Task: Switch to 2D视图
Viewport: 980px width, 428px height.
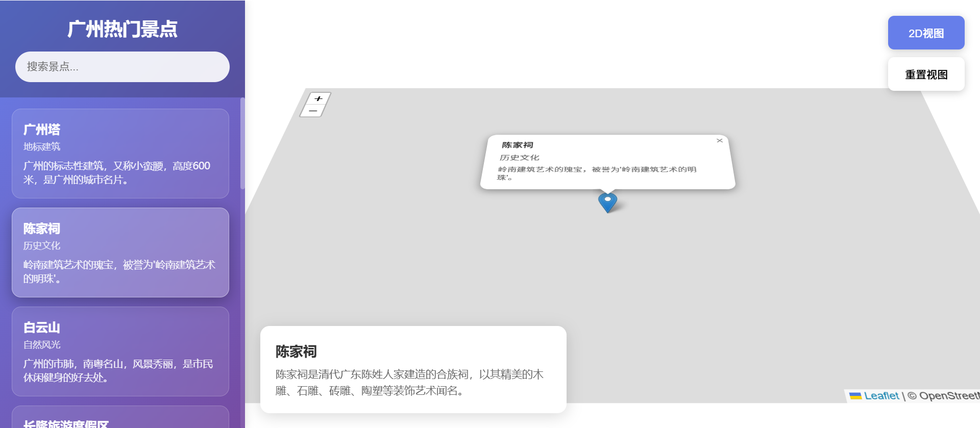Action: [x=926, y=33]
